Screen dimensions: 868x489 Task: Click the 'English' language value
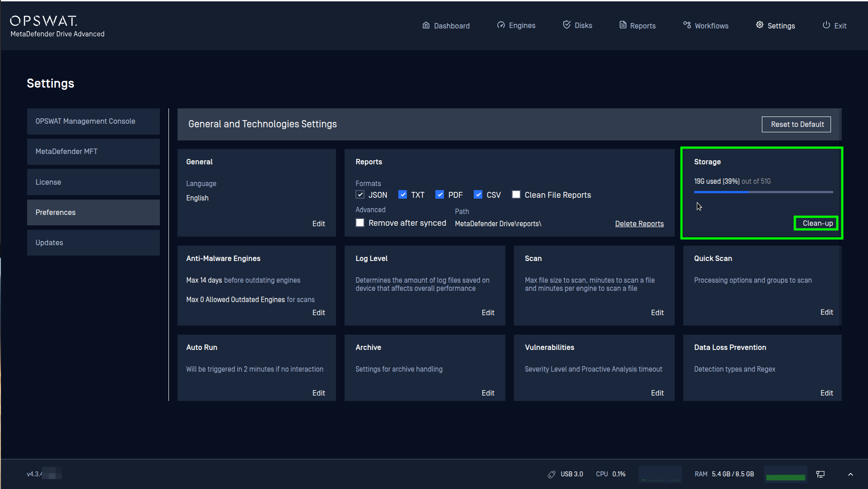pos(197,198)
